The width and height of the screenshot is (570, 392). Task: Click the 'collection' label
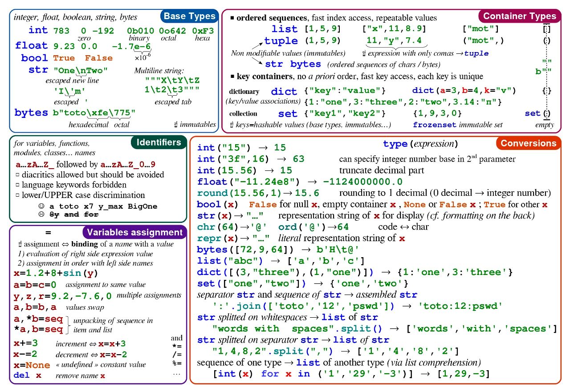tap(244, 113)
